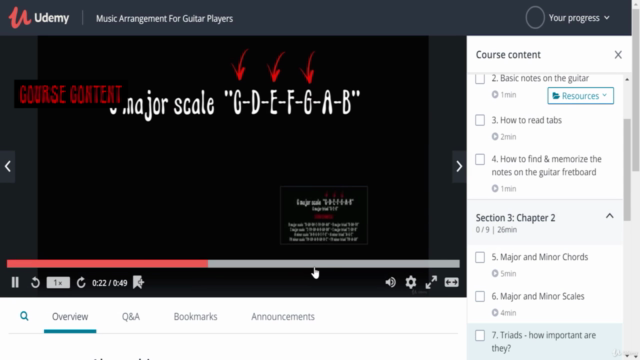Viewport: 640px width, 360px height.
Task: Switch to Overview tab
Action: (x=70, y=317)
